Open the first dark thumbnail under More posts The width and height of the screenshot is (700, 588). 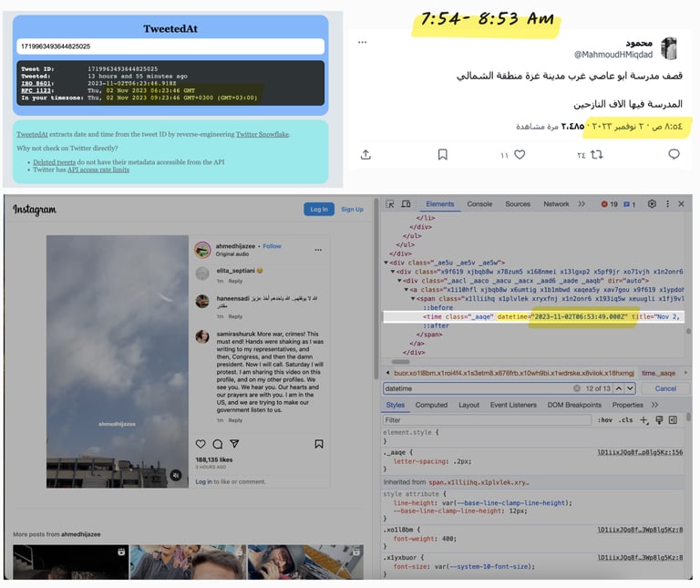[x=70, y=562]
